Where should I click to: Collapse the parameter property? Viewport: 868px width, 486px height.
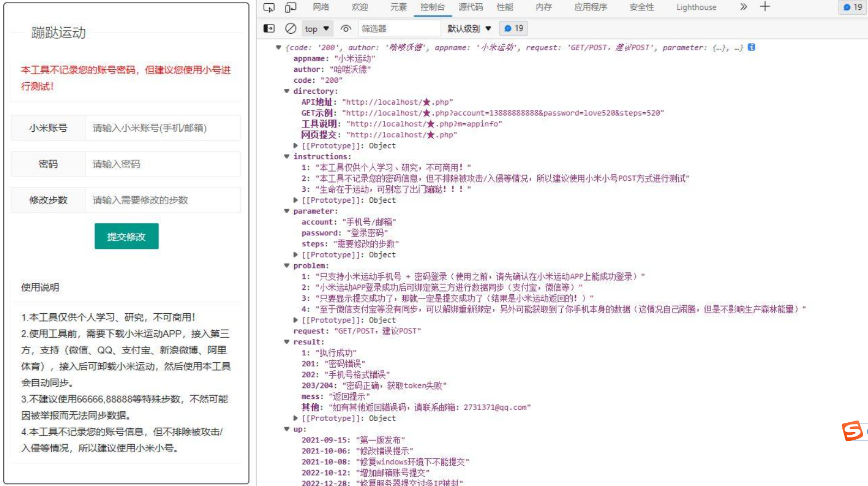(287, 211)
